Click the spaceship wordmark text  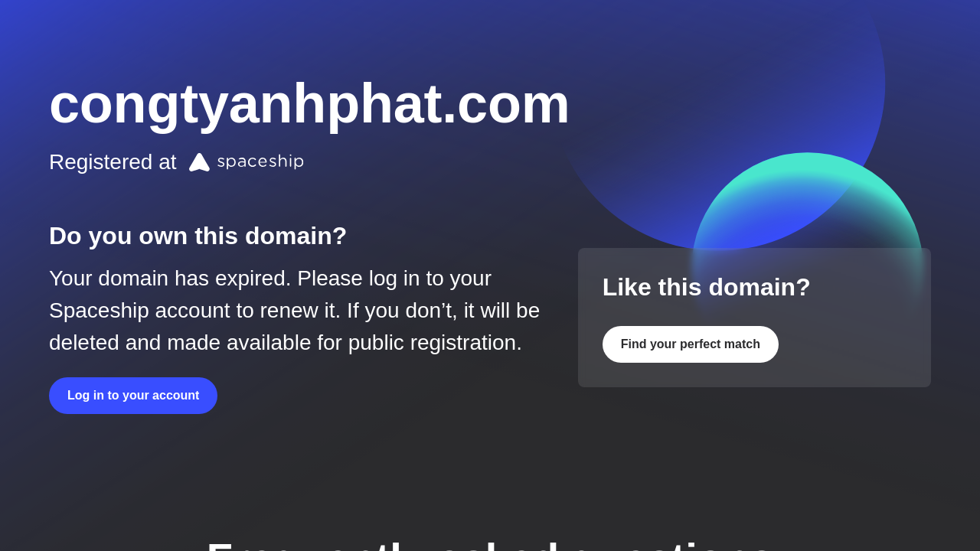point(260,161)
